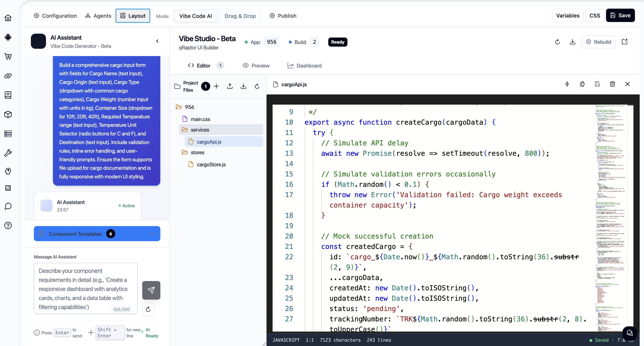Image resolution: width=644 pixels, height=346 pixels.
Task: Click the Rebuild button
Action: coord(598,42)
